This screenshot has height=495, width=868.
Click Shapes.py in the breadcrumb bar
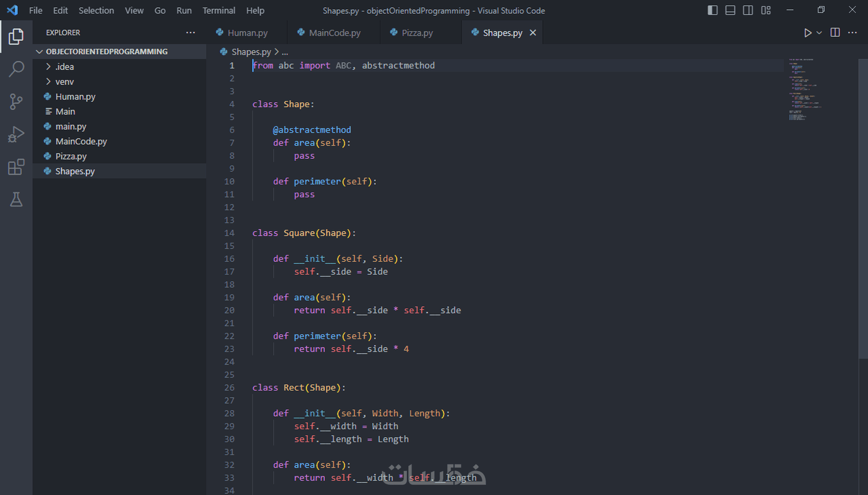coord(251,52)
